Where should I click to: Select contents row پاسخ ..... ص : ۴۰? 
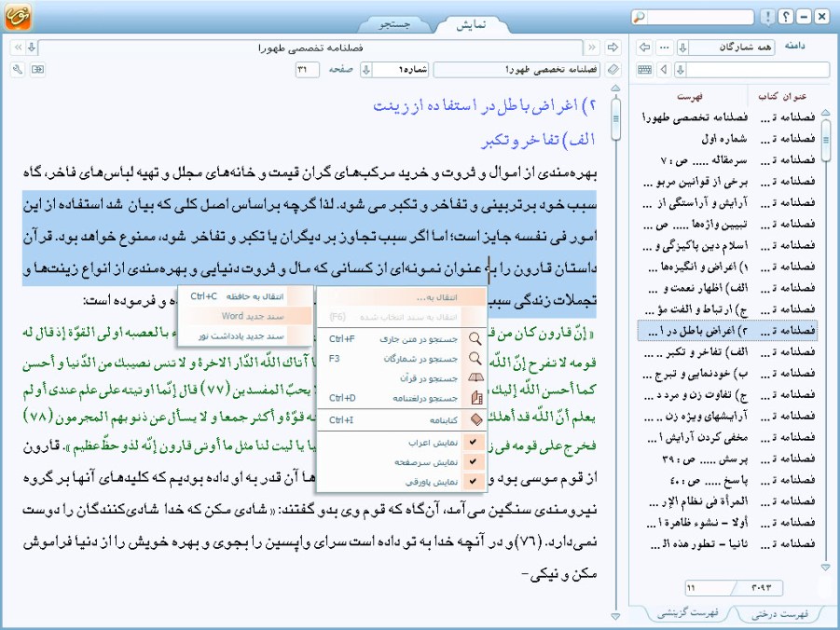tap(727, 480)
